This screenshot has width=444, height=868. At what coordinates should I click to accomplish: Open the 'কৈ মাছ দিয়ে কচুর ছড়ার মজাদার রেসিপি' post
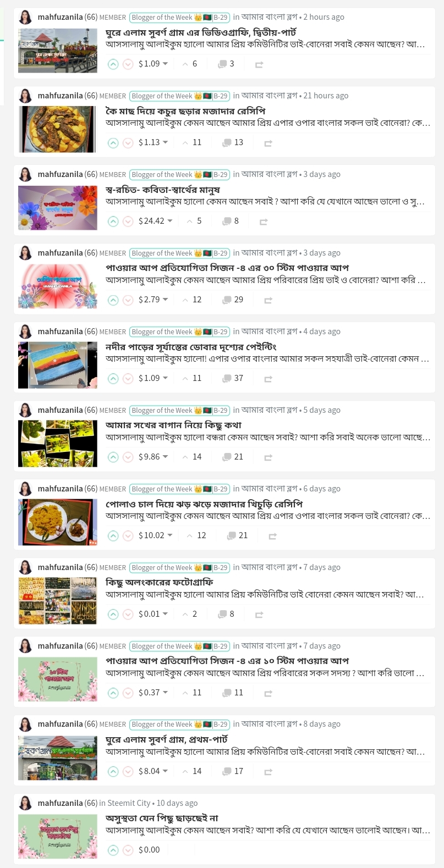tap(185, 111)
